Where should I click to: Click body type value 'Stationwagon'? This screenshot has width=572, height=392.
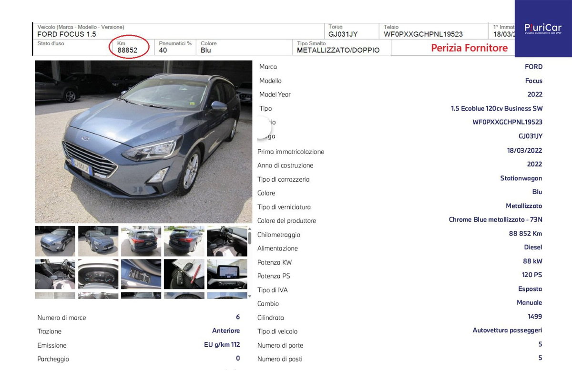521,178
